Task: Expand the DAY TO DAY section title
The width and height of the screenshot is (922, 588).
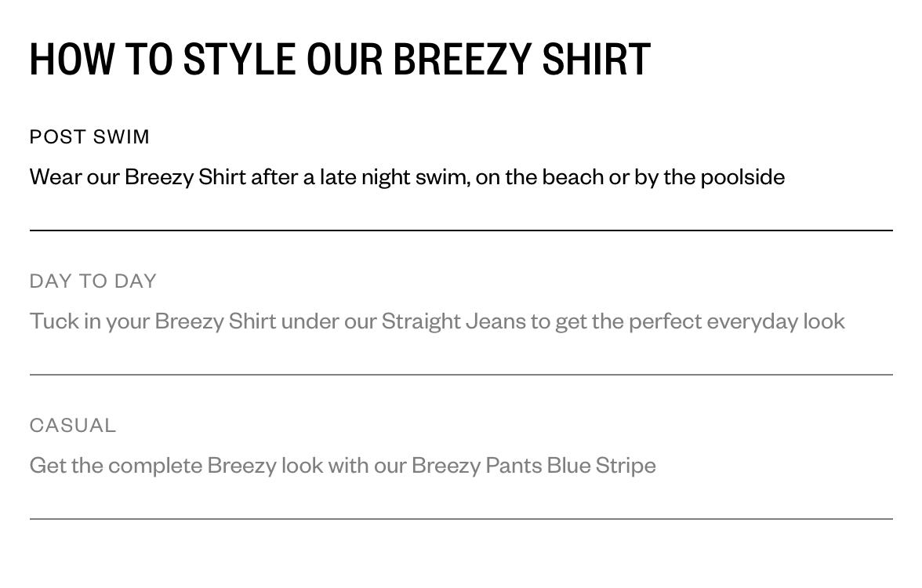Action: [93, 281]
